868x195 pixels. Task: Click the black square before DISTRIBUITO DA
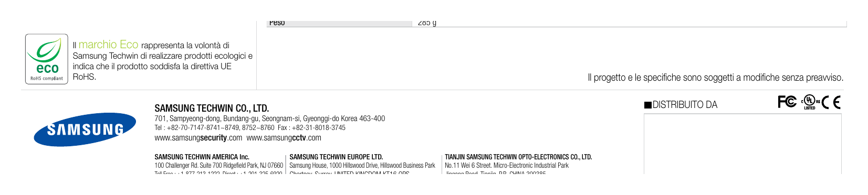coord(647,105)
